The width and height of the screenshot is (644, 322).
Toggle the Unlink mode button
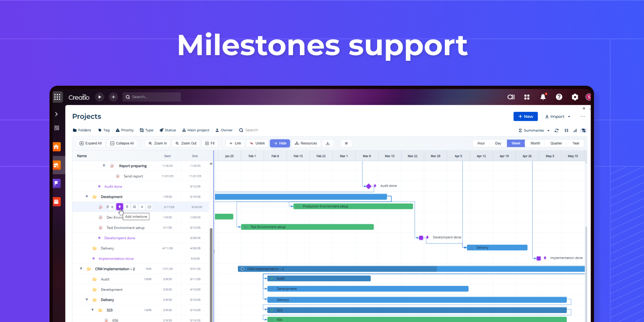coord(257,143)
